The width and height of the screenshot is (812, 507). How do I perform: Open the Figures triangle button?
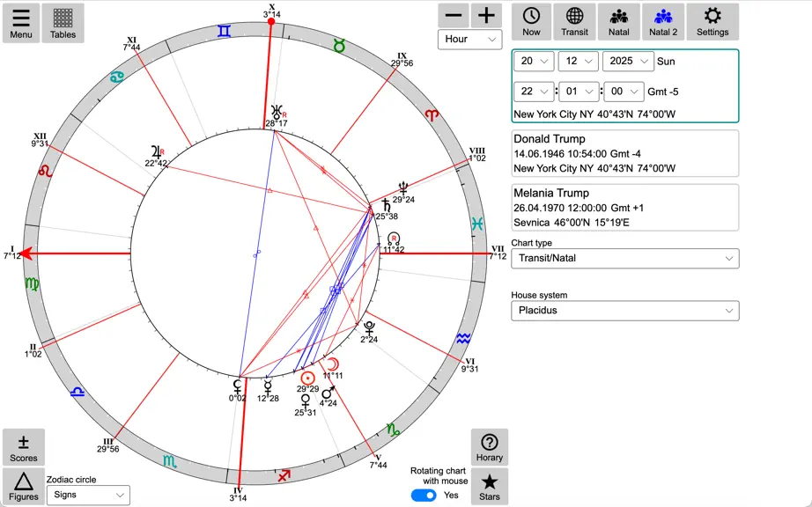(23, 487)
